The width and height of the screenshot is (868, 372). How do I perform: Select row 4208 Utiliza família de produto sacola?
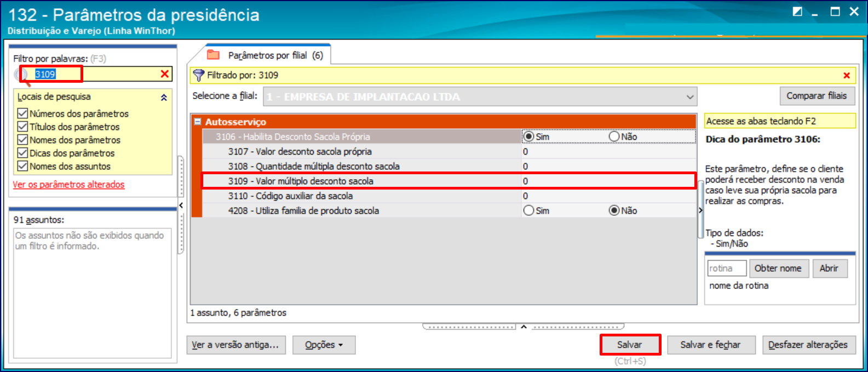[449, 211]
